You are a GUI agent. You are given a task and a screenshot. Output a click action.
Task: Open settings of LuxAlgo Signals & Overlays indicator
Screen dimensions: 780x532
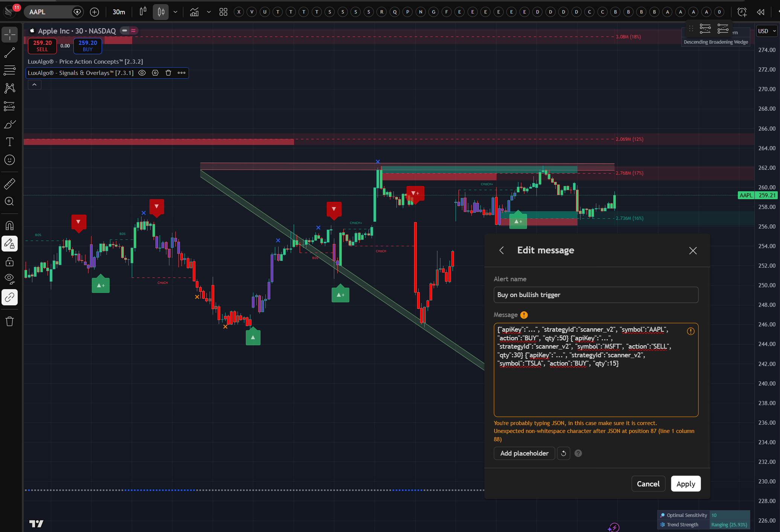click(x=155, y=73)
